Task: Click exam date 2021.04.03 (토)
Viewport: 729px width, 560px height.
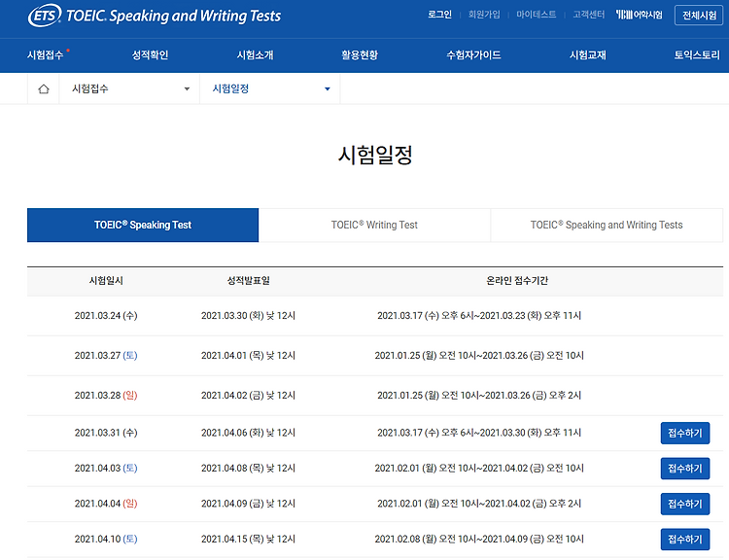Action: (106, 468)
